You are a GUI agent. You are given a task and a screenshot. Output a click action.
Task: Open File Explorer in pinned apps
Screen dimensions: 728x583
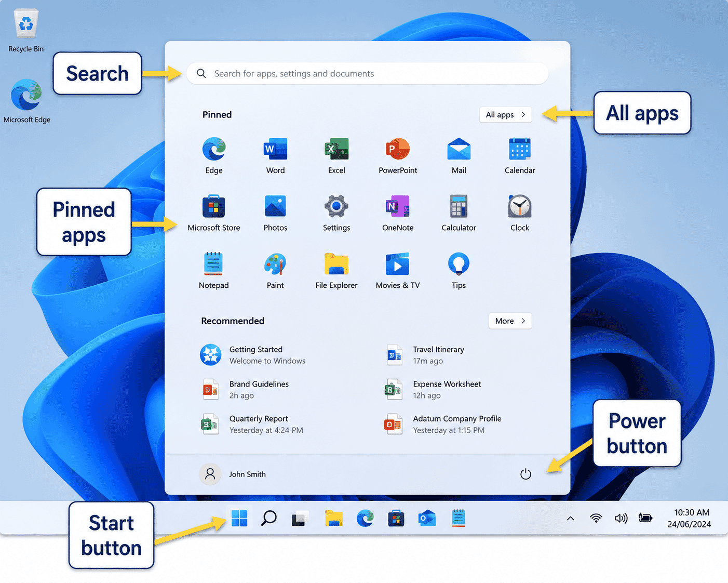pos(336,270)
